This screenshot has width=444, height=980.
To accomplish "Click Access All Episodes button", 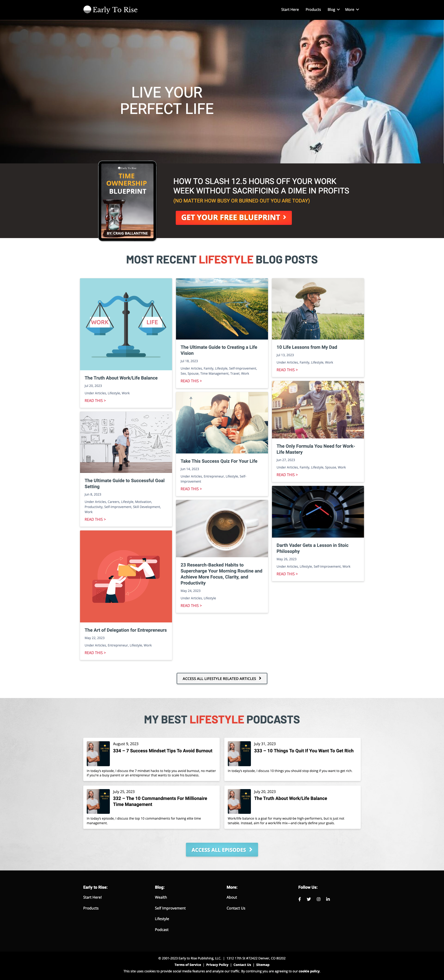I will (x=222, y=849).
